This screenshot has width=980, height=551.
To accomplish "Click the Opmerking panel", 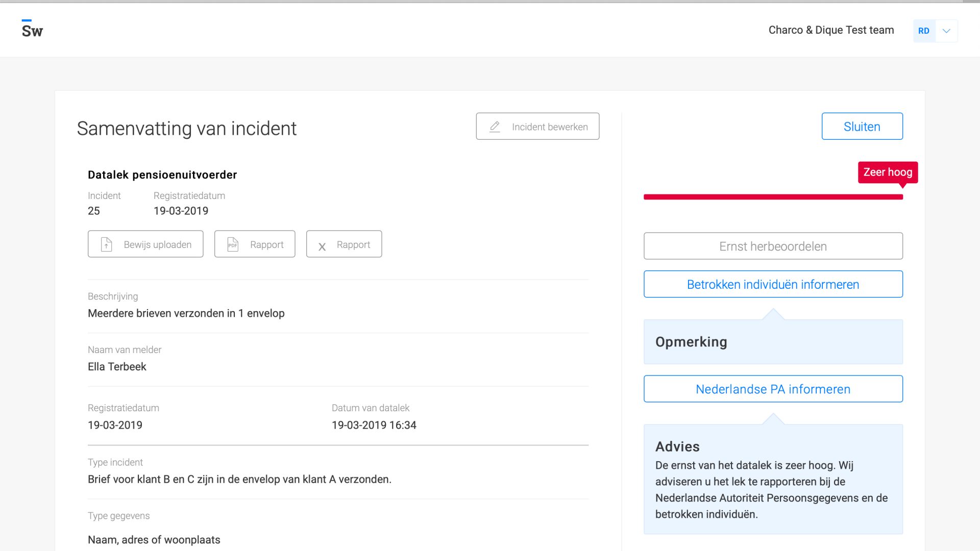I will [x=773, y=342].
